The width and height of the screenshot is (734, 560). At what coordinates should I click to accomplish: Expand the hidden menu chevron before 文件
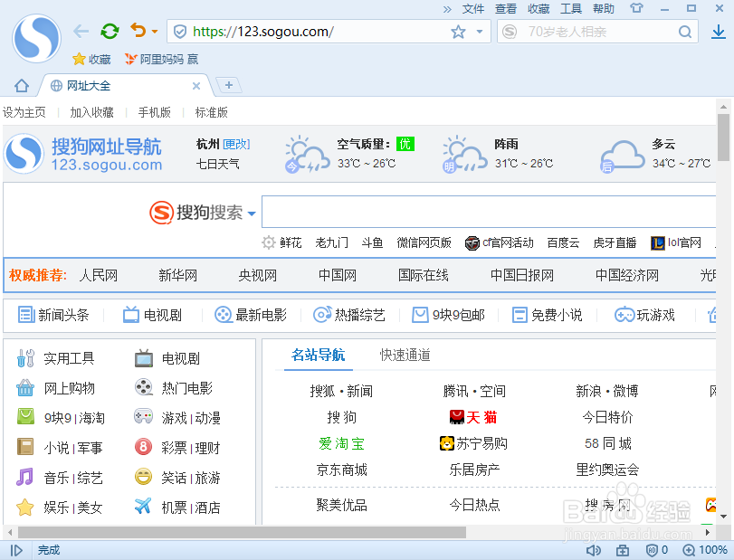click(x=447, y=9)
